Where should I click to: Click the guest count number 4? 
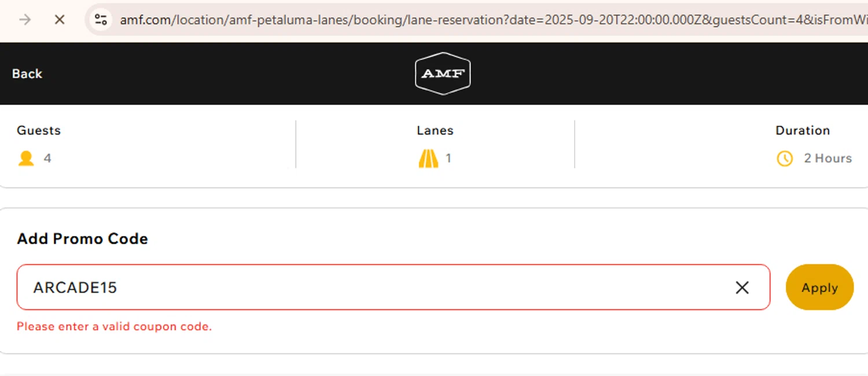click(x=47, y=158)
